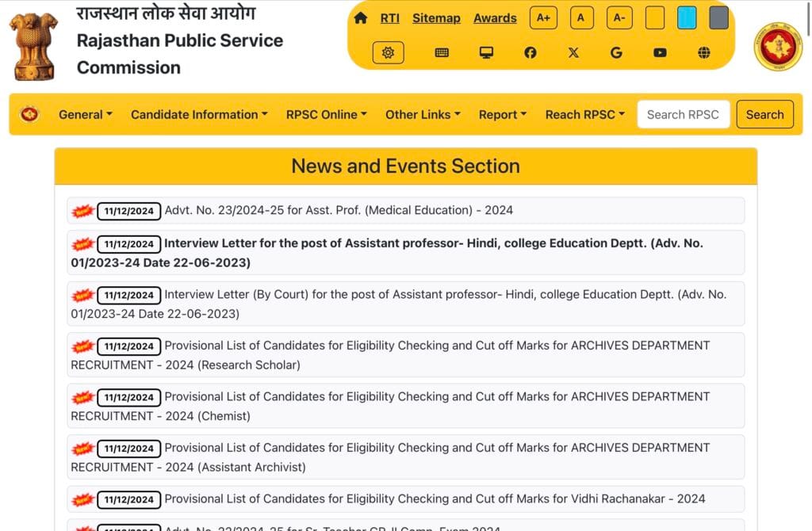Open the RTI link
The height and width of the screenshot is (531, 812).
pos(389,18)
